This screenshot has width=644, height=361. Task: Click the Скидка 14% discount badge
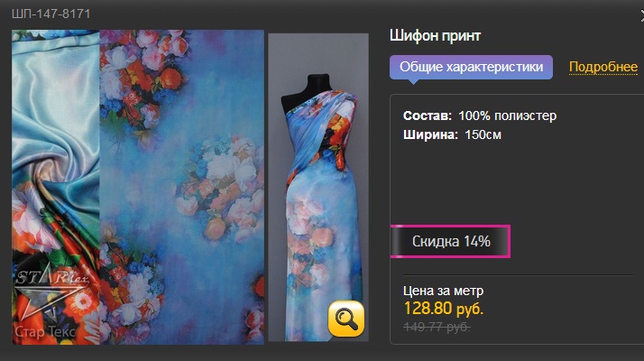point(450,241)
